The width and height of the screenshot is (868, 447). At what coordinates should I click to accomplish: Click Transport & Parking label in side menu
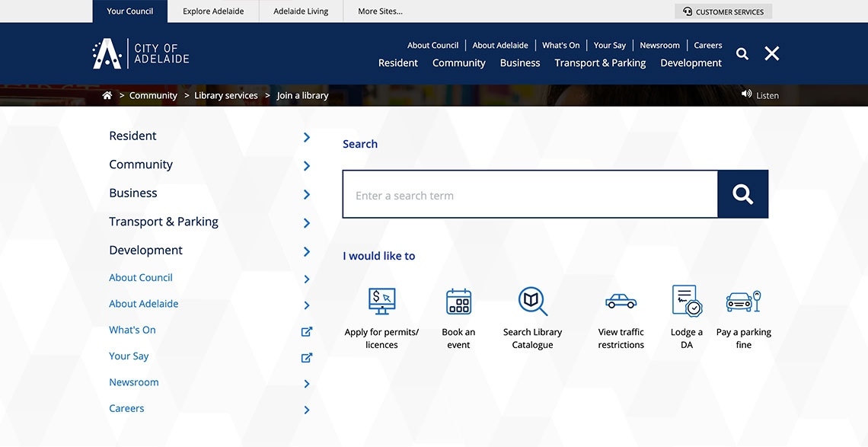point(164,222)
